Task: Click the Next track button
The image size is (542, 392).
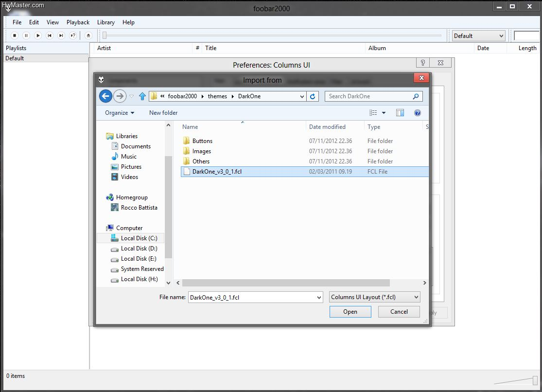Action: point(61,36)
